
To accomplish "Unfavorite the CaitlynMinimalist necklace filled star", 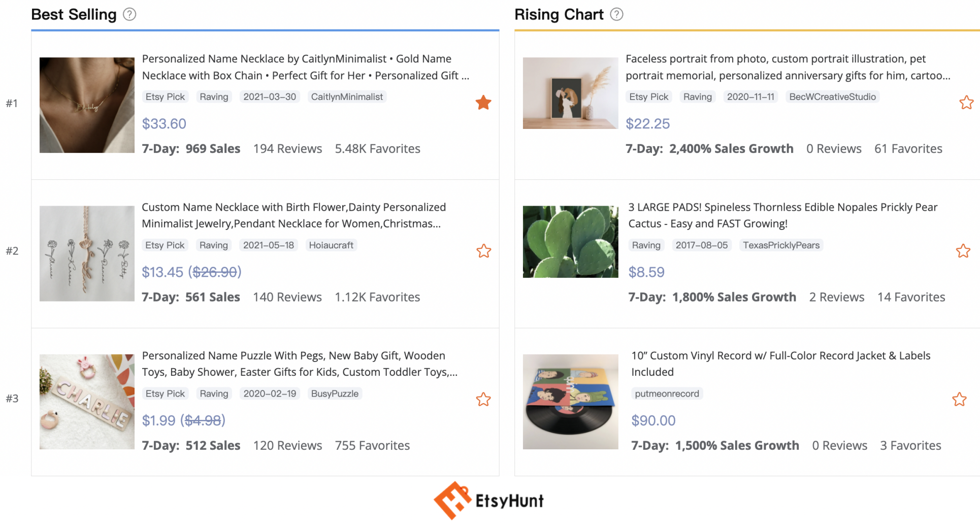I will click(x=483, y=103).
